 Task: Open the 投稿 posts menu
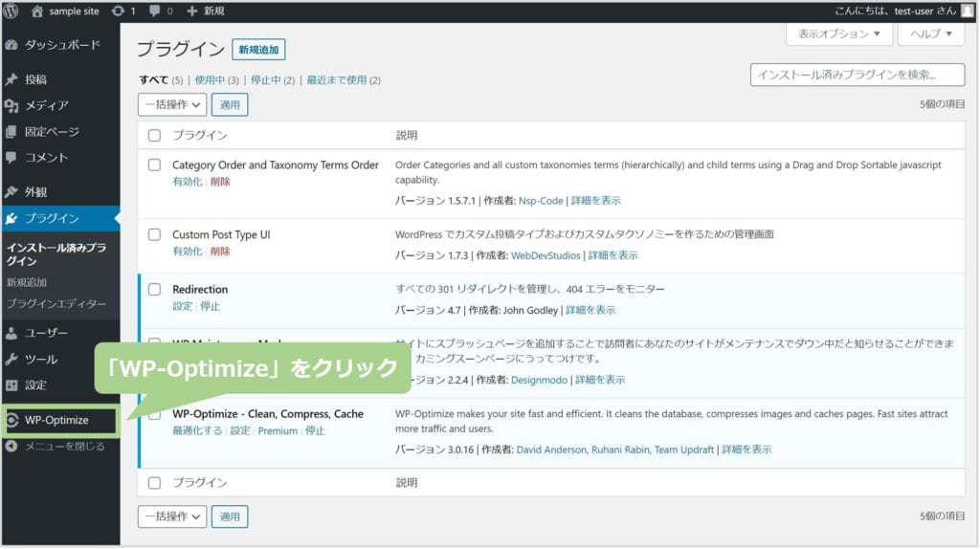[x=61, y=79]
